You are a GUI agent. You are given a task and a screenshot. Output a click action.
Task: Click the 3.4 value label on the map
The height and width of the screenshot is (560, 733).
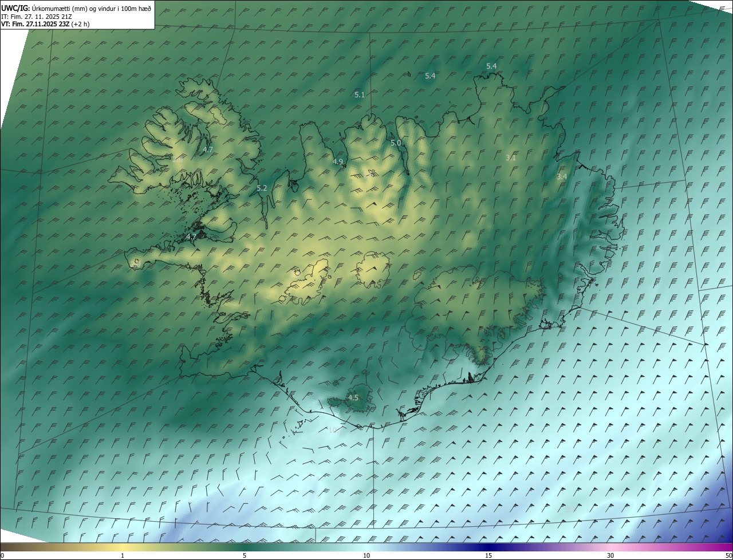click(562, 176)
